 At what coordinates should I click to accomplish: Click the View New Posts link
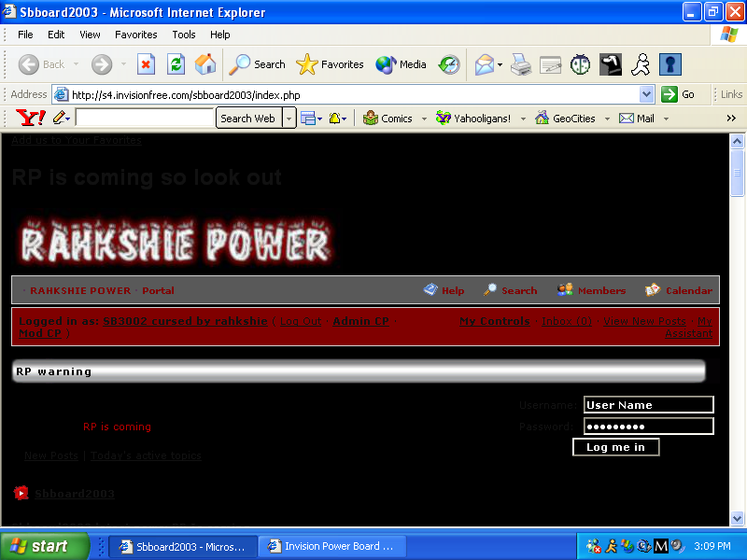pos(644,321)
